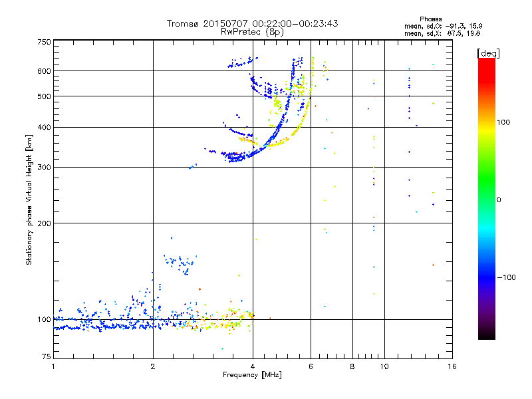Click the y-axis tick label '400'

pyautogui.click(x=44, y=127)
